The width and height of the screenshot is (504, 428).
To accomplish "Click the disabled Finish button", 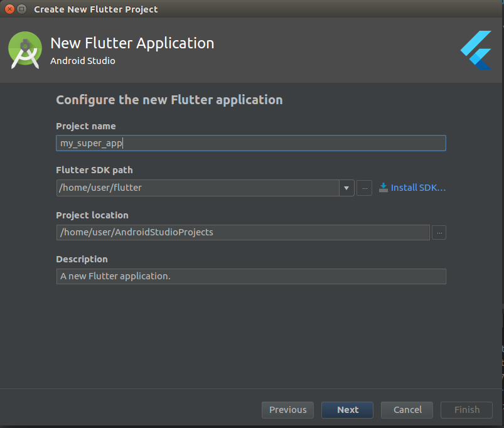I will point(466,410).
